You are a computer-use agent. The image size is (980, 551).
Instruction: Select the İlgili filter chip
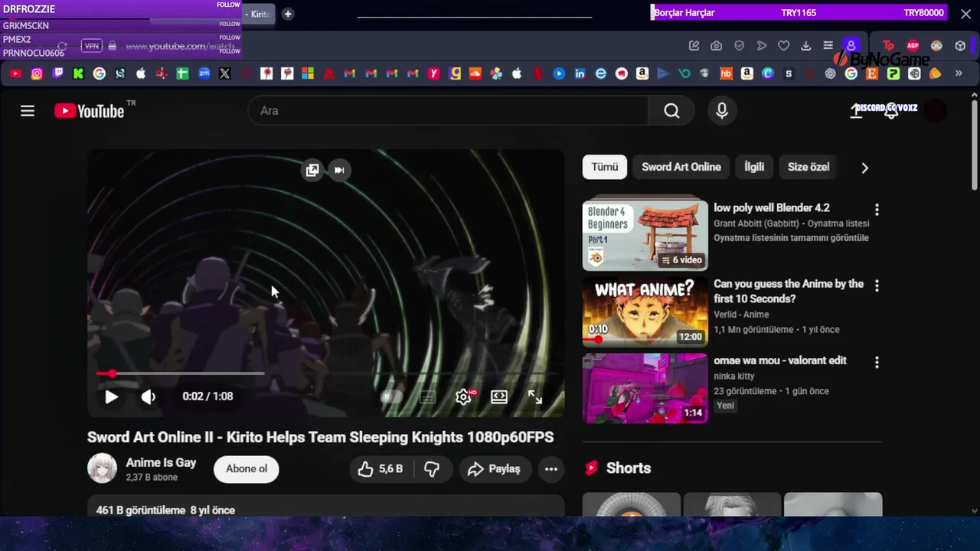click(754, 167)
